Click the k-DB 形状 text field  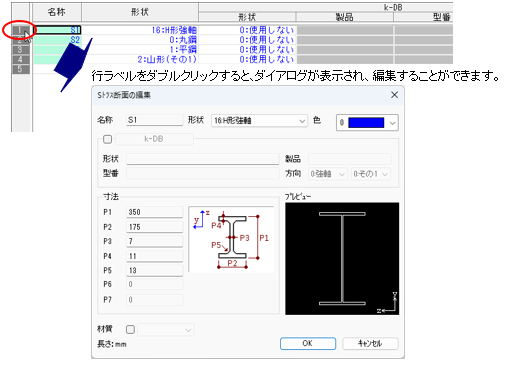203,159
